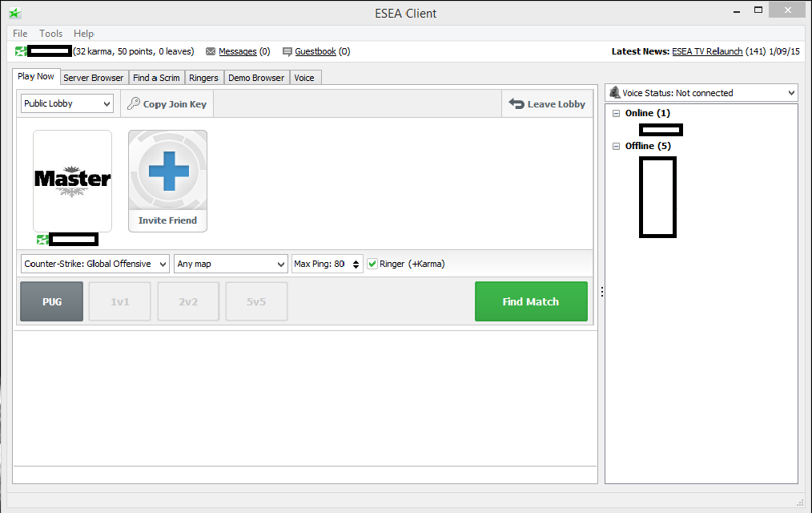This screenshot has height=513, width=812.
Task: Open the Voice Status dropdown
Action: [x=701, y=93]
